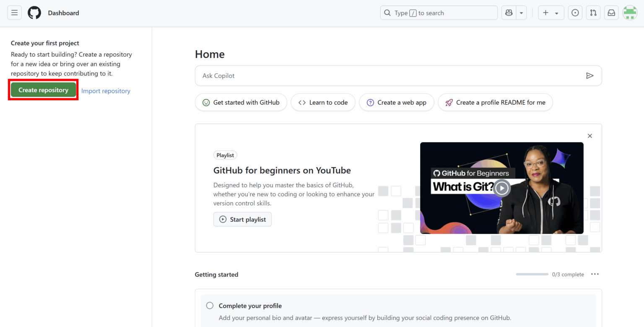Image resolution: width=644 pixels, height=327 pixels.
Task: Dismiss the GitHub for beginners playlist card
Action: 589,136
